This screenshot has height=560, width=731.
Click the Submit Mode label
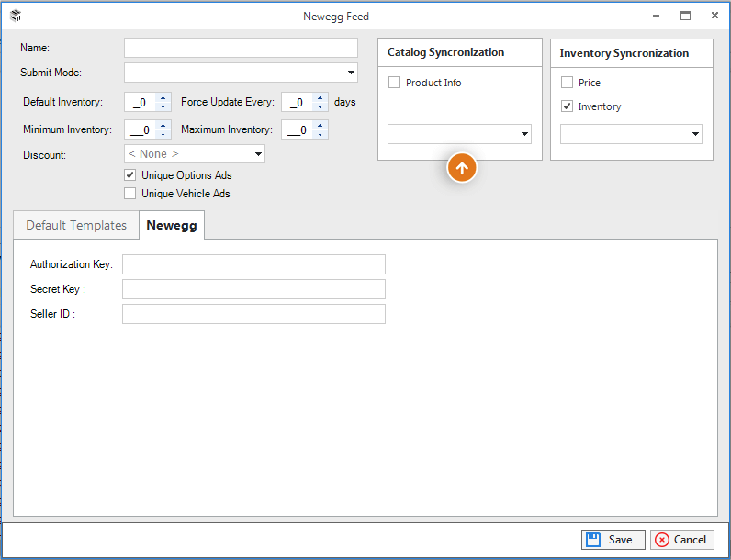tap(51, 73)
